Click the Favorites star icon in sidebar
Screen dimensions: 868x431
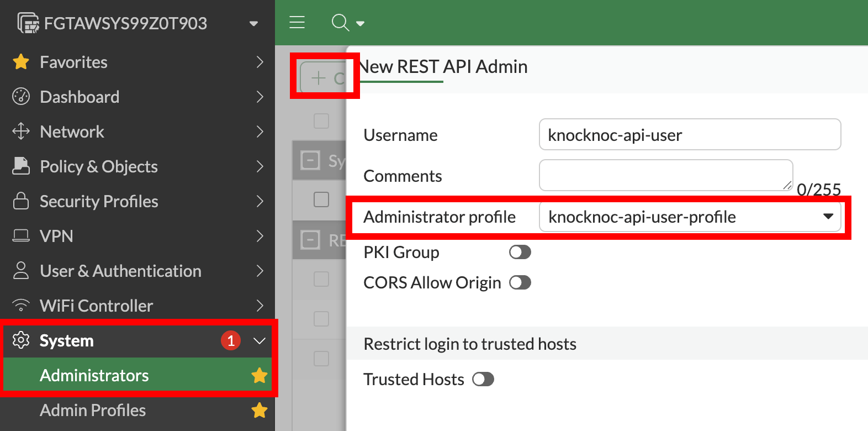[21, 62]
